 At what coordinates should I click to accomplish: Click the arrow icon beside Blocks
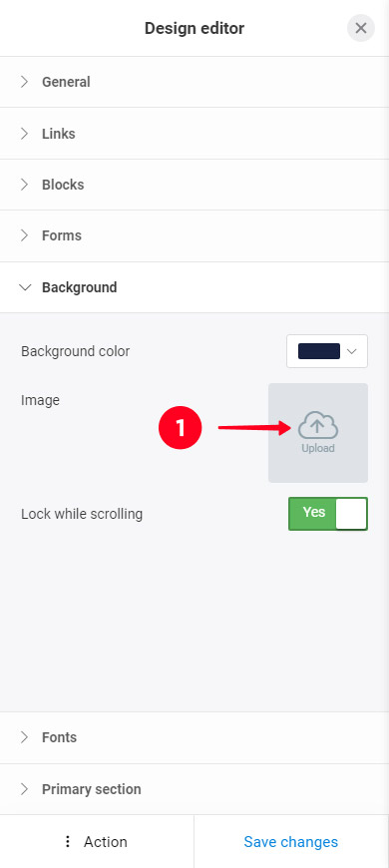coord(24,185)
